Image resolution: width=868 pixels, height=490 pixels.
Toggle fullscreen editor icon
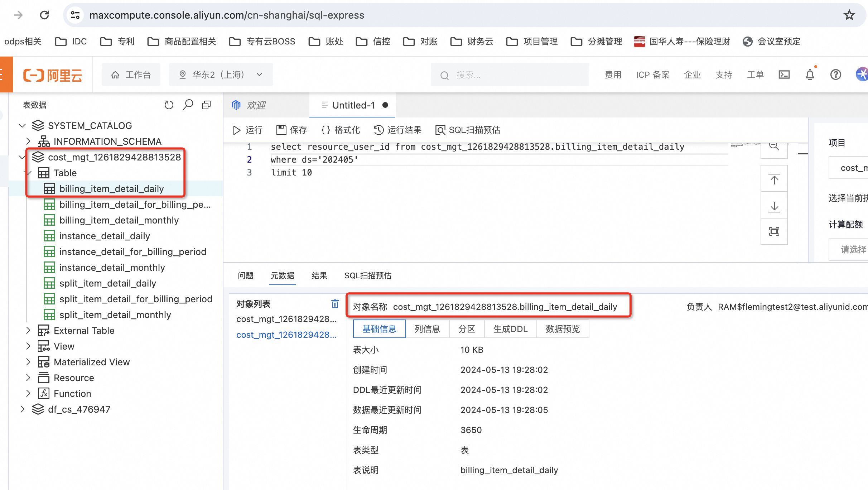(x=774, y=231)
